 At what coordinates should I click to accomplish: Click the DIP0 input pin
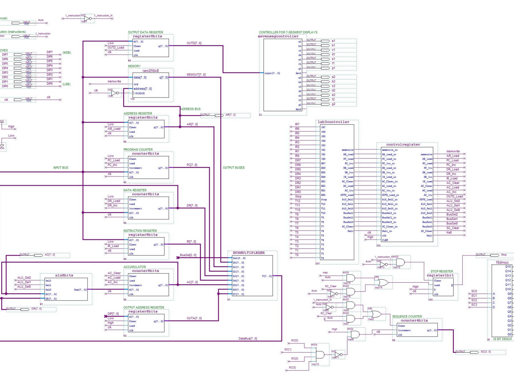point(18,86)
